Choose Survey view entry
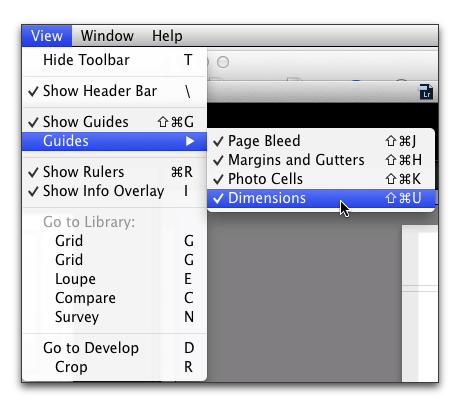The image size is (461, 407). click(x=114, y=317)
